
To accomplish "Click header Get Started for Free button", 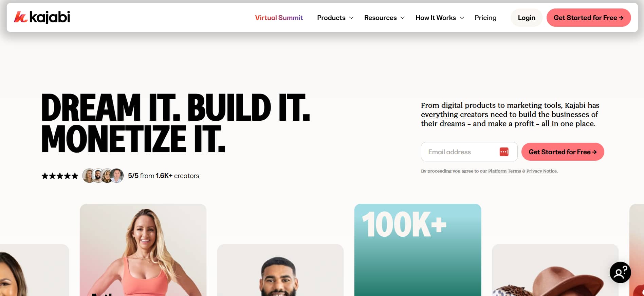I will click(588, 18).
